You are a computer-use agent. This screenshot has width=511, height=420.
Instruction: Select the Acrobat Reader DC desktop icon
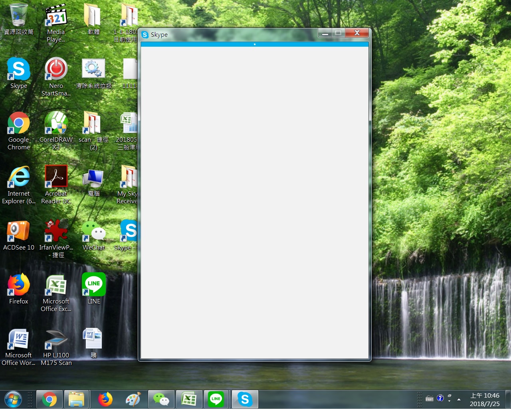coord(56,185)
